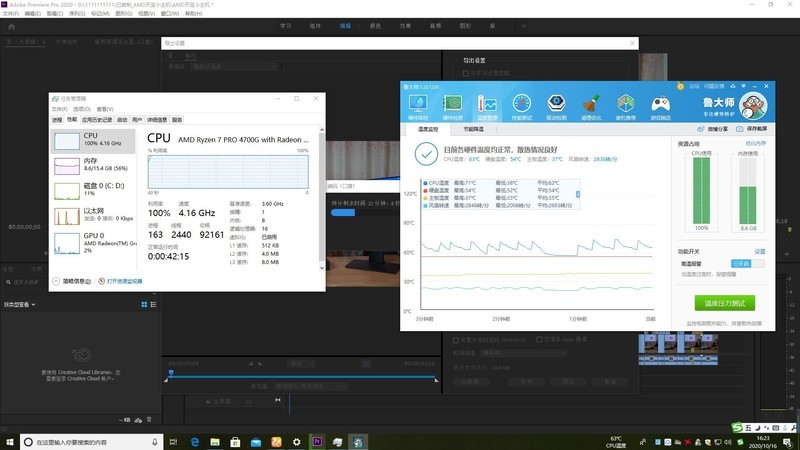Click the Windows taskbar search box
The image size is (800, 450).
(x=85, y=441)
